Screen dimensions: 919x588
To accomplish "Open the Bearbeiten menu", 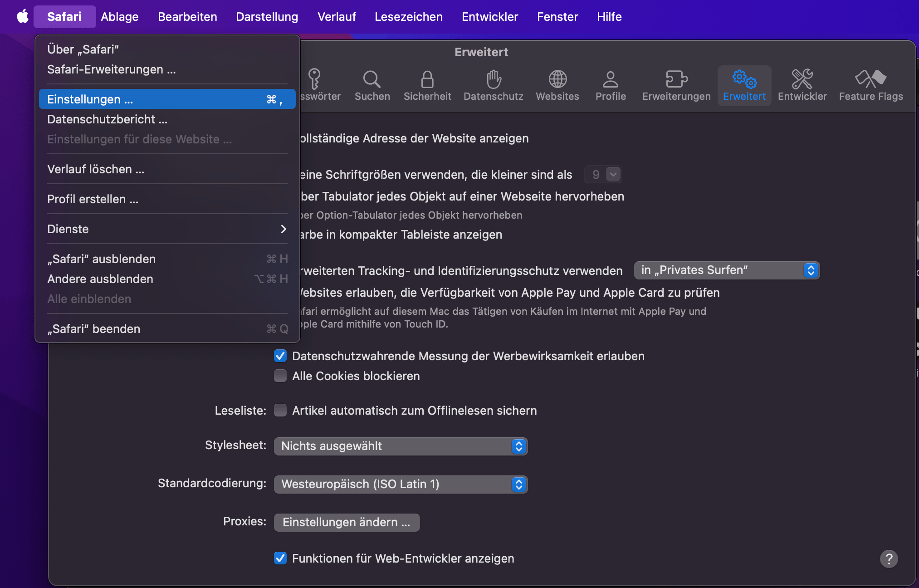I will [x=187, y=17].
